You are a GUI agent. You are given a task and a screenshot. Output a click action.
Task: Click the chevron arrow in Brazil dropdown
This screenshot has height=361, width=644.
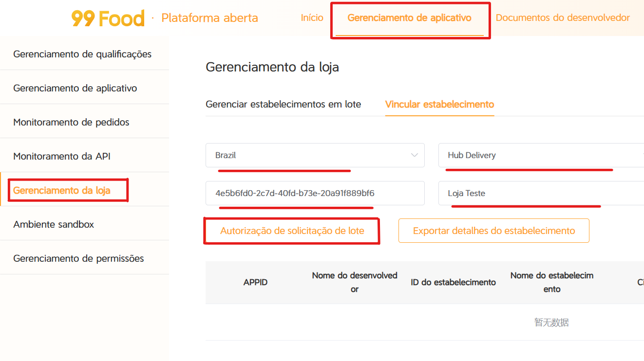tap(415, 155)
